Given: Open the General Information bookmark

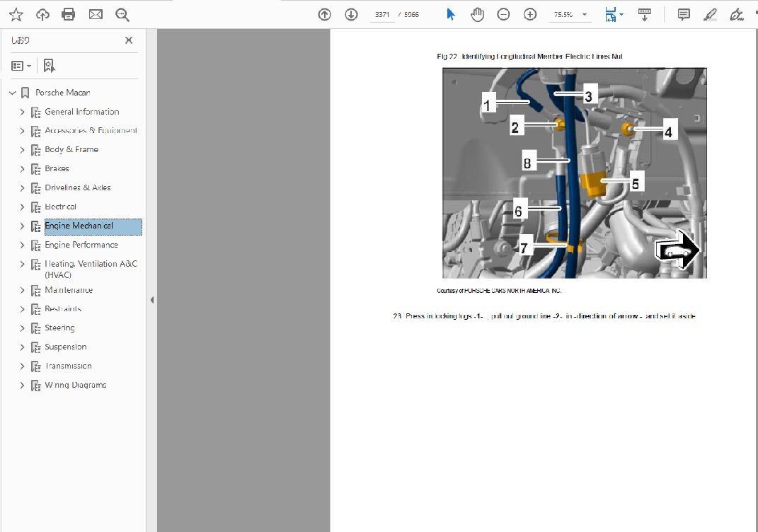Looking at the screenshot, I should pyautogui.click(x=81, y=112).
